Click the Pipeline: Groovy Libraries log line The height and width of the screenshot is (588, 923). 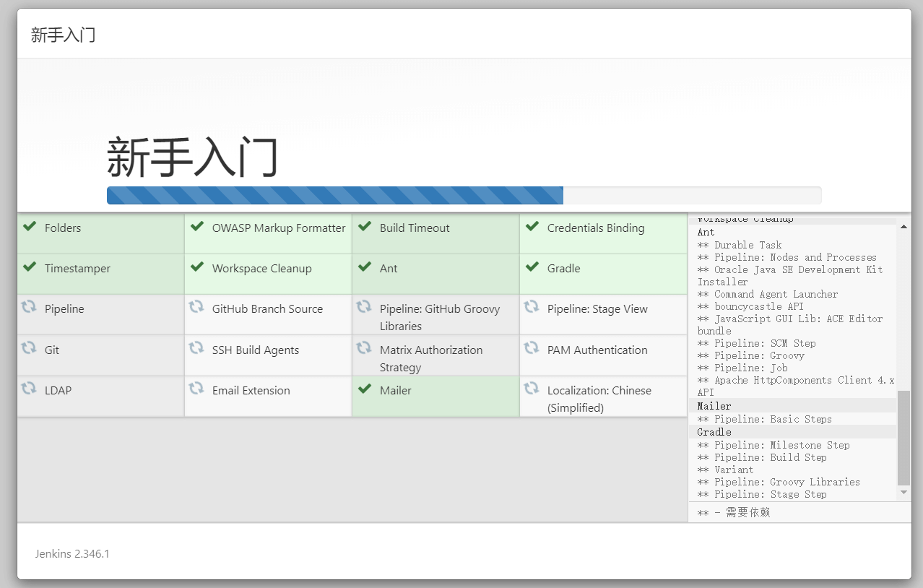779,482
